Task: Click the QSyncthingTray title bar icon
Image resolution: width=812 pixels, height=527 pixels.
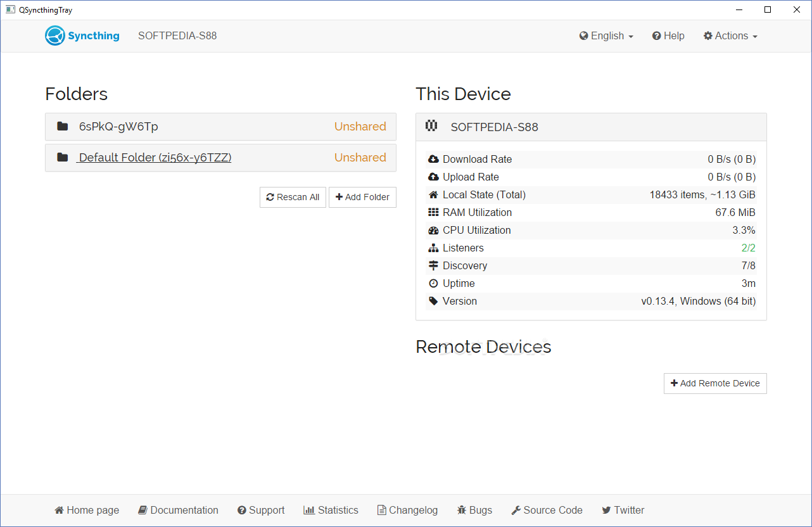Action: pyautogui.click(x=10, y=10)
